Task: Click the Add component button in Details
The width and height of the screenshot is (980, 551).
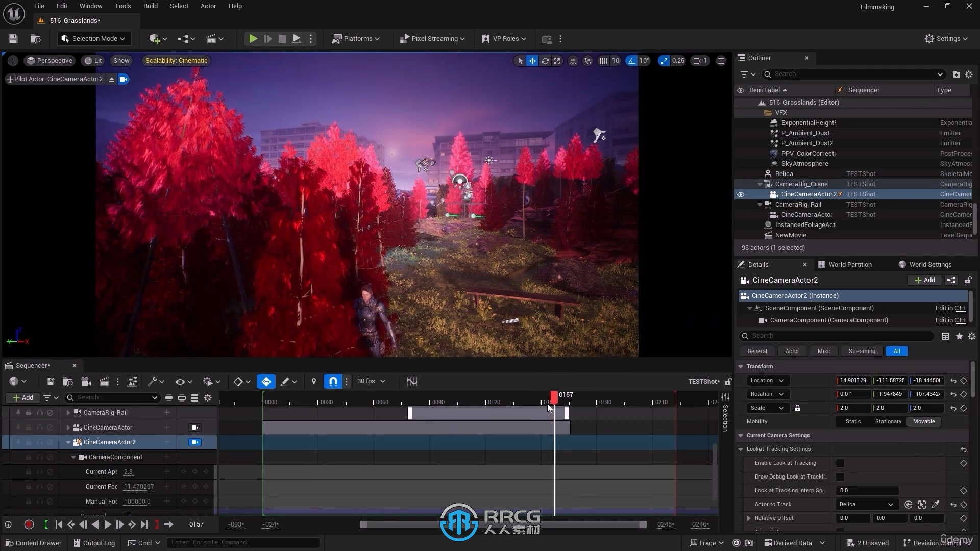Action: click(924, 280)
